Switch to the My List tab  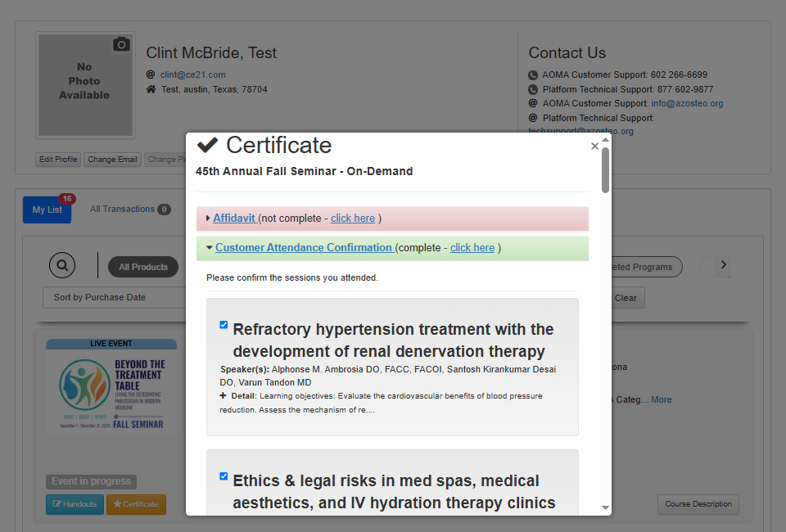coord(47,210)
